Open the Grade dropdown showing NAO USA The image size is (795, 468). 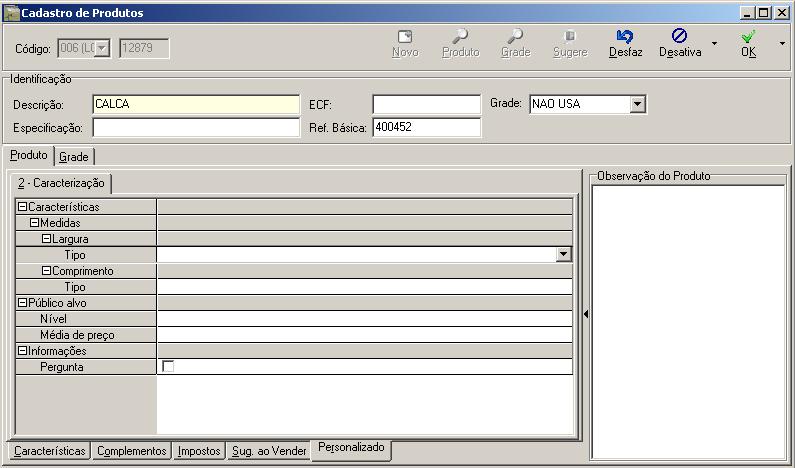638,104
